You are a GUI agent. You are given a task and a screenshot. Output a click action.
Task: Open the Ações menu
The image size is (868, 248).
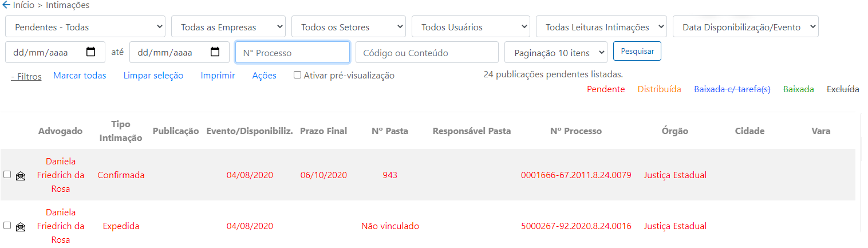tap(265, 76)
